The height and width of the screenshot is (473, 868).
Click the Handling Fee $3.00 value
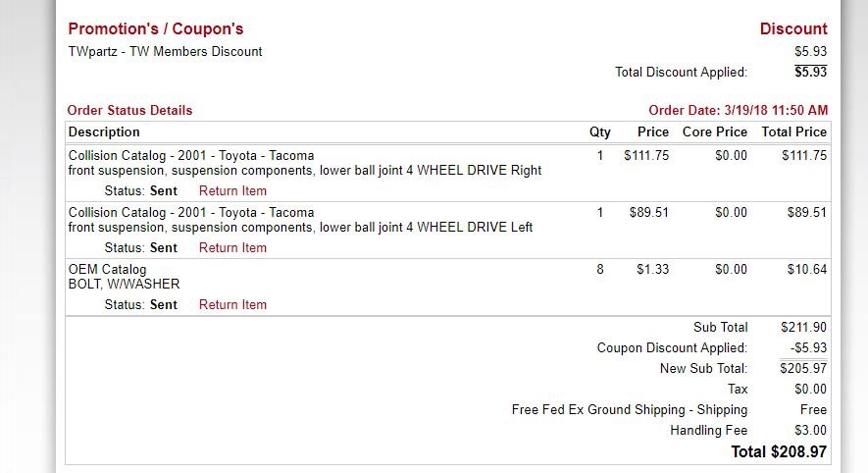click(810, 431)
